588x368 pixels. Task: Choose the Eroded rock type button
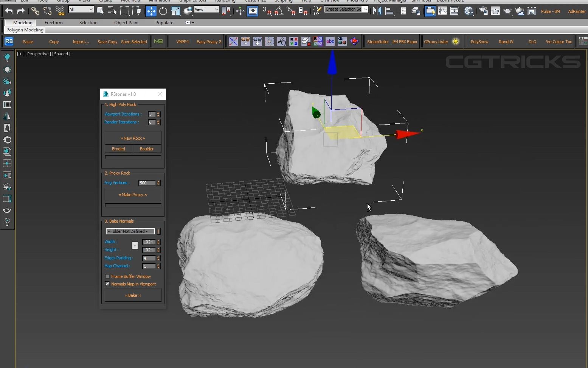118,149
